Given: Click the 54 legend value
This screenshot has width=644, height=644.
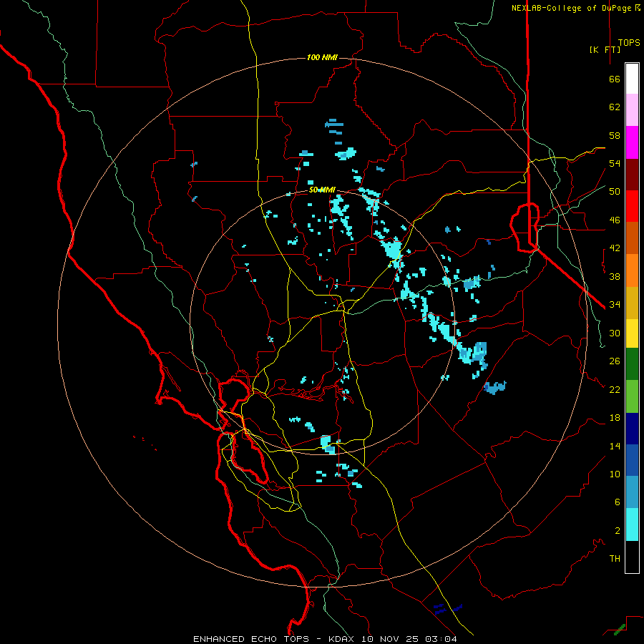Looking at the screenshot, I should pyautogui.click(x=615, y=163).
